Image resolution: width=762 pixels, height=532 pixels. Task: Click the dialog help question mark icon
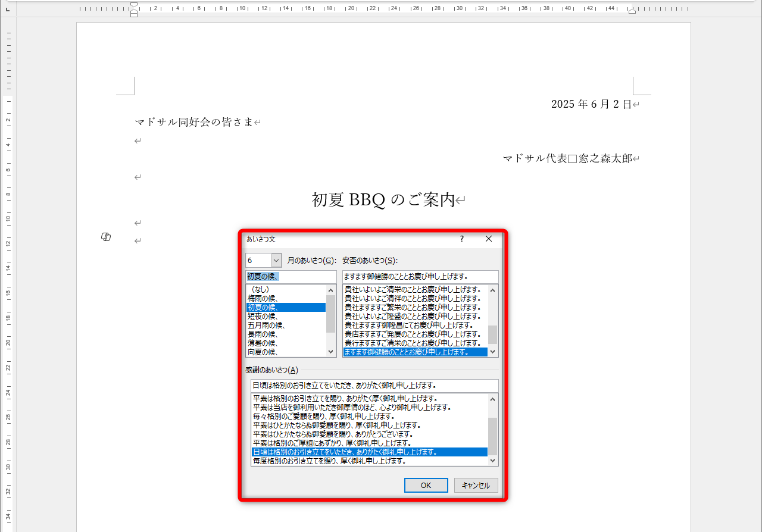[461, 239]
